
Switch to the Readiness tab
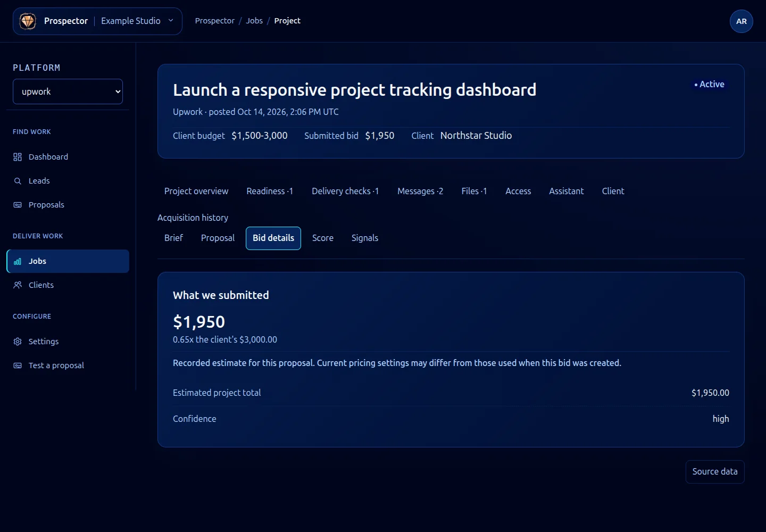coord(270,191)
